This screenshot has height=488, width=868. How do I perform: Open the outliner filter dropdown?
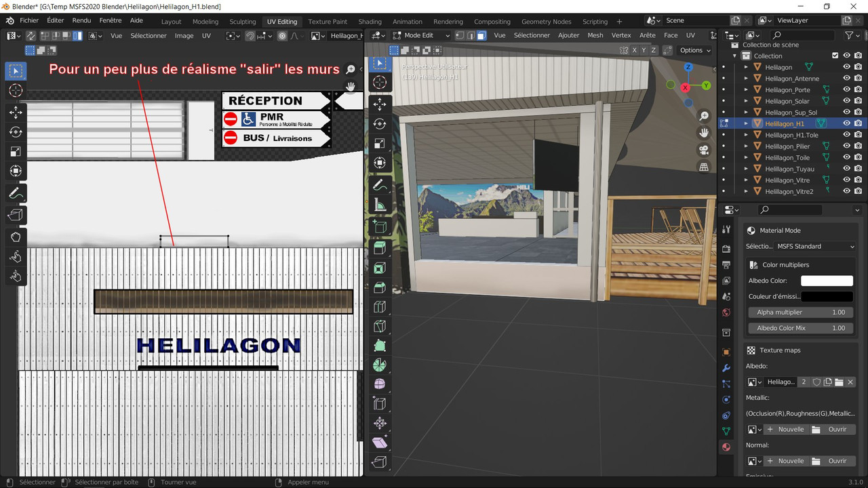[852, 35]
